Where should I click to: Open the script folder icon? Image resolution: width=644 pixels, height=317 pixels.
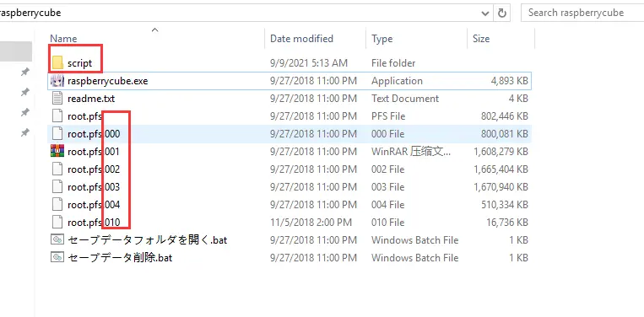57,63
